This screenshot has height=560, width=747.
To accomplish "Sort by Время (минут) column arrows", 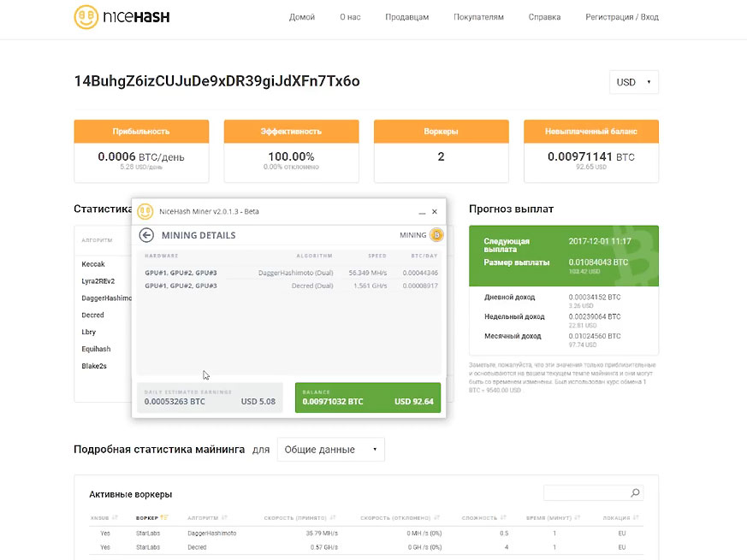I will pos(578,517).
